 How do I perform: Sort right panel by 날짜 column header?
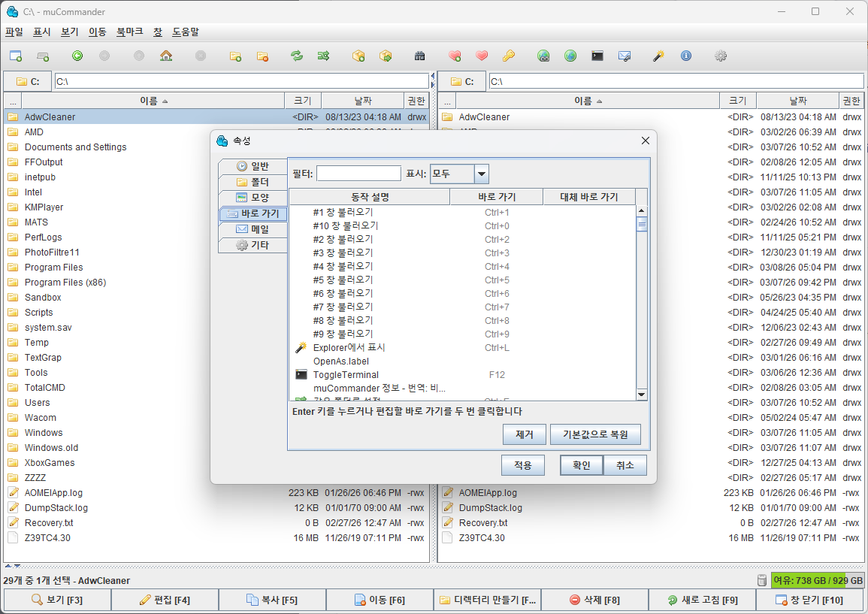point(797,101)
